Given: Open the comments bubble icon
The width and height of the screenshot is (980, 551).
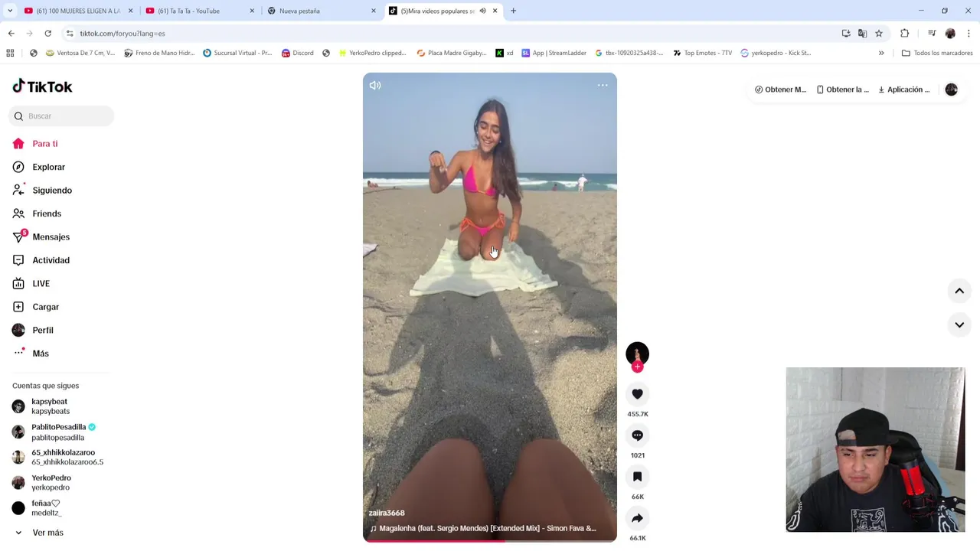Looking at the screenshot, I should tap(637, 435).
